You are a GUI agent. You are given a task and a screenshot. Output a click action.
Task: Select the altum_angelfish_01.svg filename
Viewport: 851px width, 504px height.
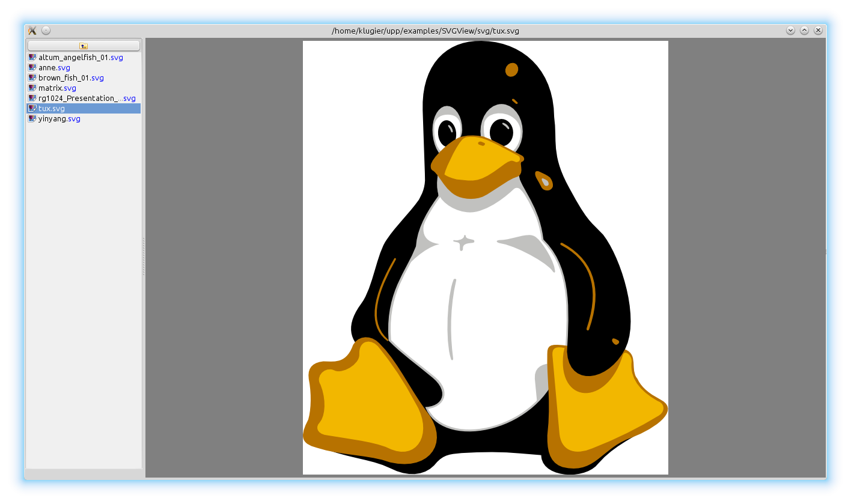(81, 58)
